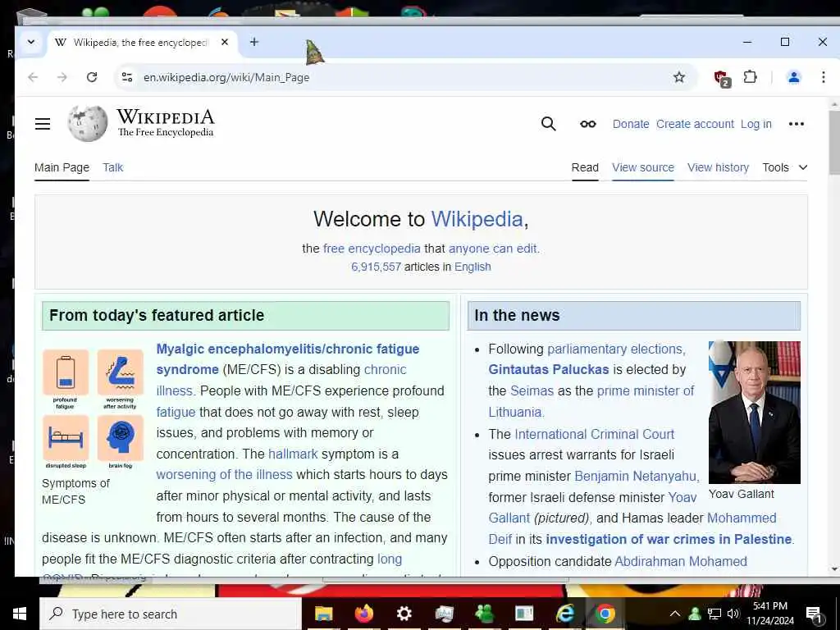Open the Chrome three-dot menu
The height and width of the screenshot is (630, 840).
824,77
